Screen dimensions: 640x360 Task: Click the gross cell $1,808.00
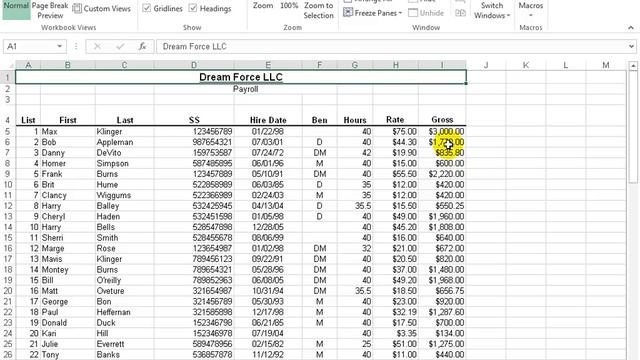pyautogui.click(x=442, y=227)
